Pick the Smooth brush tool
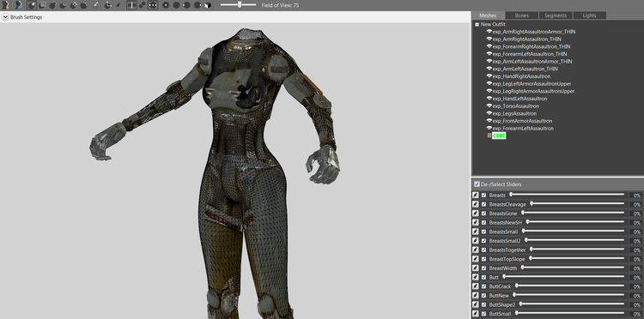The image size is (644, 319). pos(83,5)
